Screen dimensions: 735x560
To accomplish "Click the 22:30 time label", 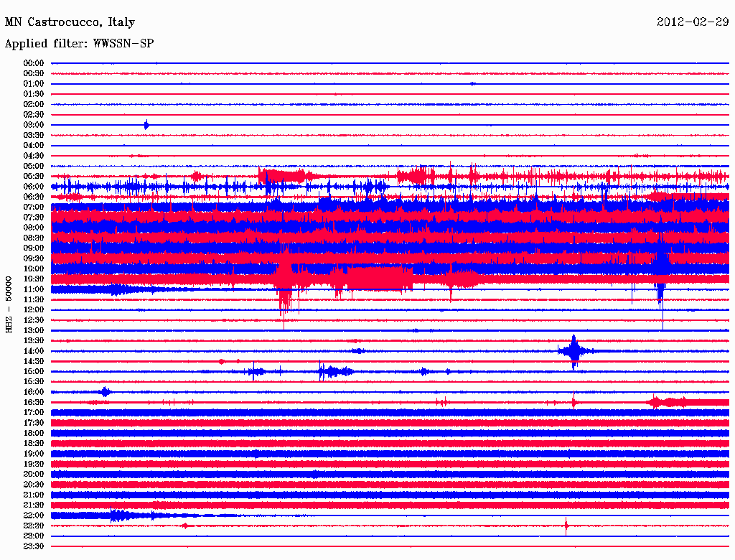I will 34,526.
